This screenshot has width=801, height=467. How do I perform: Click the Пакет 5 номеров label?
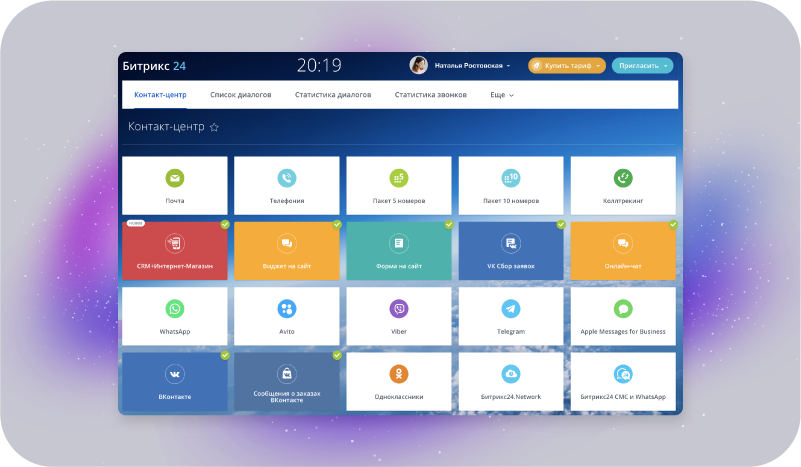[398, 201]
